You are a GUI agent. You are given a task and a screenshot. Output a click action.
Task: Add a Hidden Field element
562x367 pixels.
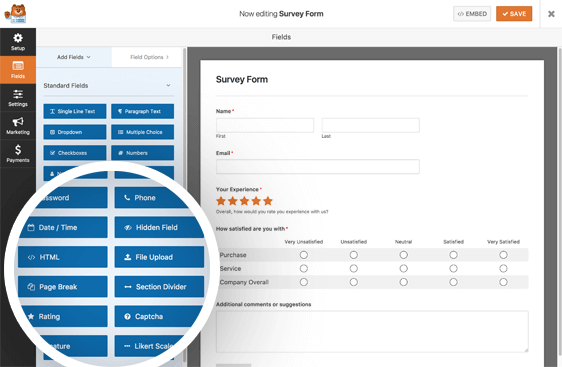pos(159,227)
